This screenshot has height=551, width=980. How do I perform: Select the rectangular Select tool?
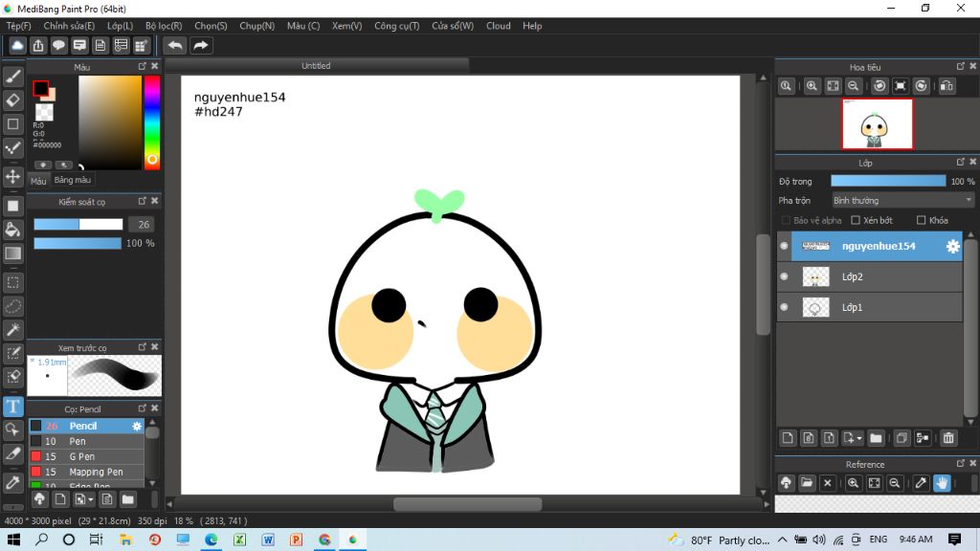click(x=13, y=282)
